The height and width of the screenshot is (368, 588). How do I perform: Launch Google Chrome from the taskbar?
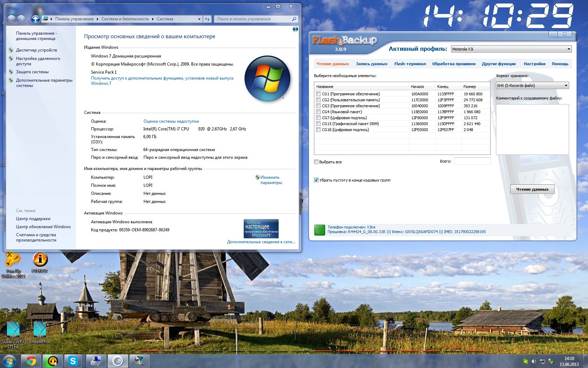pos(31,361)
